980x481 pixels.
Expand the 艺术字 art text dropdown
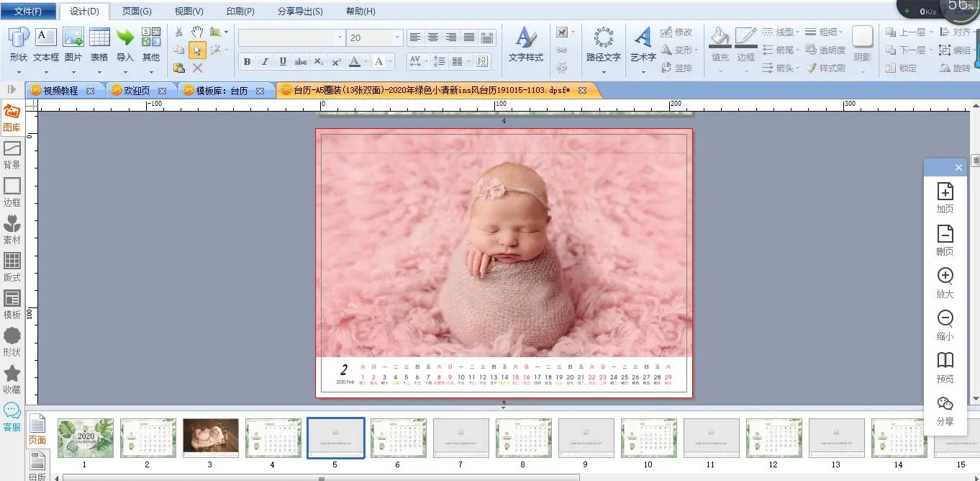click(643, 71)
